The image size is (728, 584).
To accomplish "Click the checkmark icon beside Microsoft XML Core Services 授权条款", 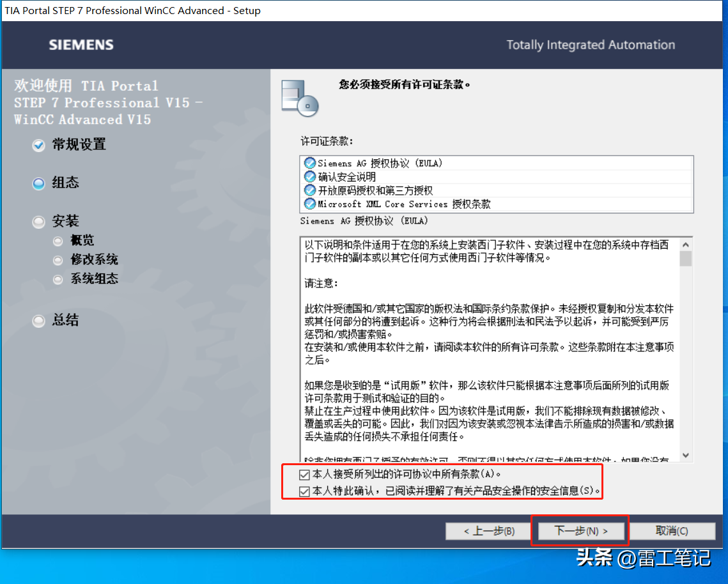I will (x=311, y=204).
